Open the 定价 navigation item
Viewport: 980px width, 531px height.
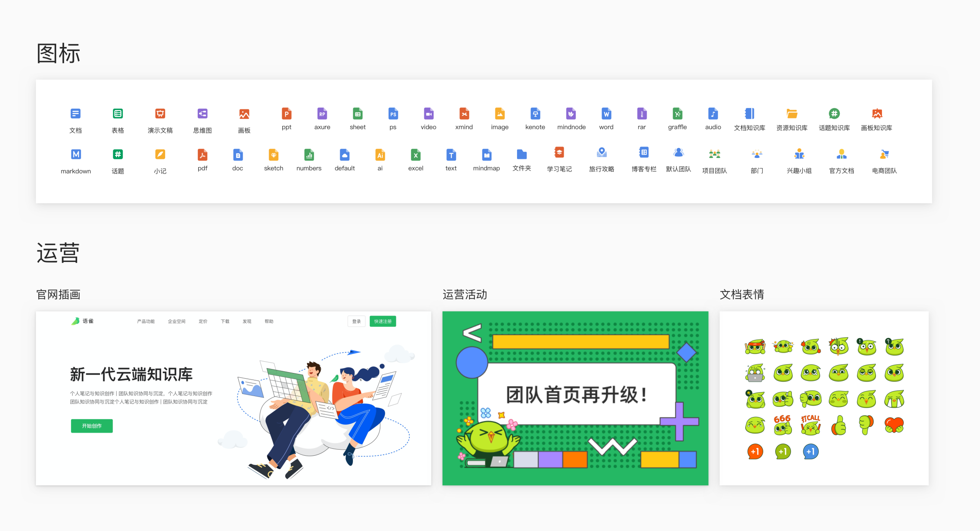point(203,322)
